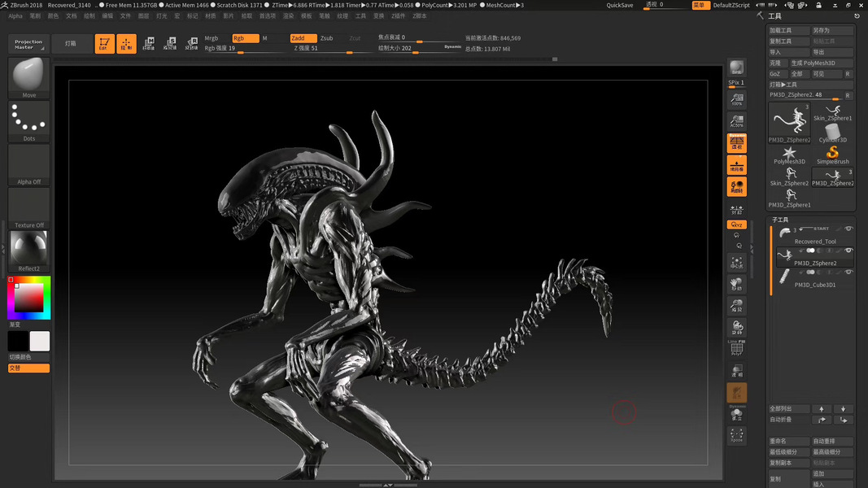The image size is (868, 488).
Task: Select the SimpleBrush tool thumbnail
Action: pyautogui.click(x=832, y=155)
